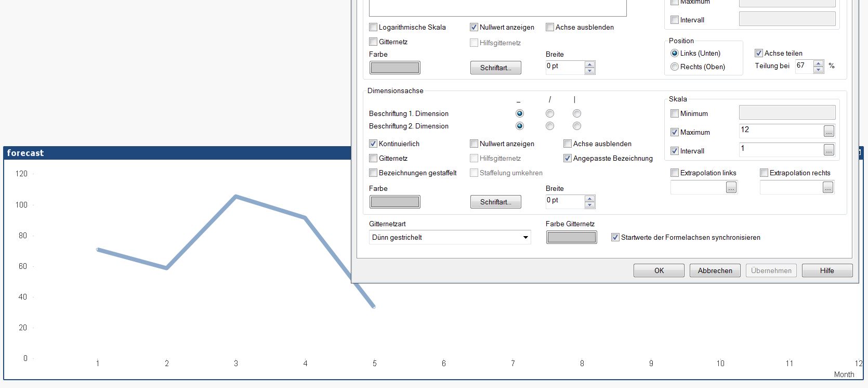868x388 pixels.
Task: Open Hilfe for this dialog
Action: pyautogui.click(x=827, y=270)
